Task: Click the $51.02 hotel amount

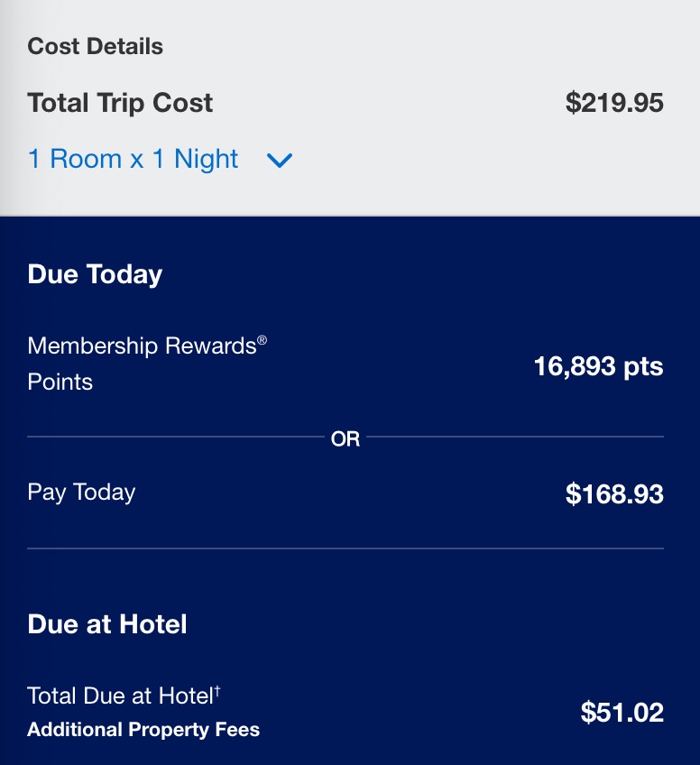Action: click(x=622, y=713)
